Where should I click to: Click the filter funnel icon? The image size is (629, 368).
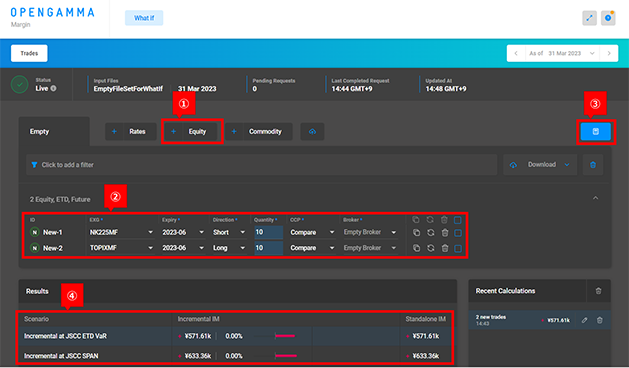coord(34,165)
